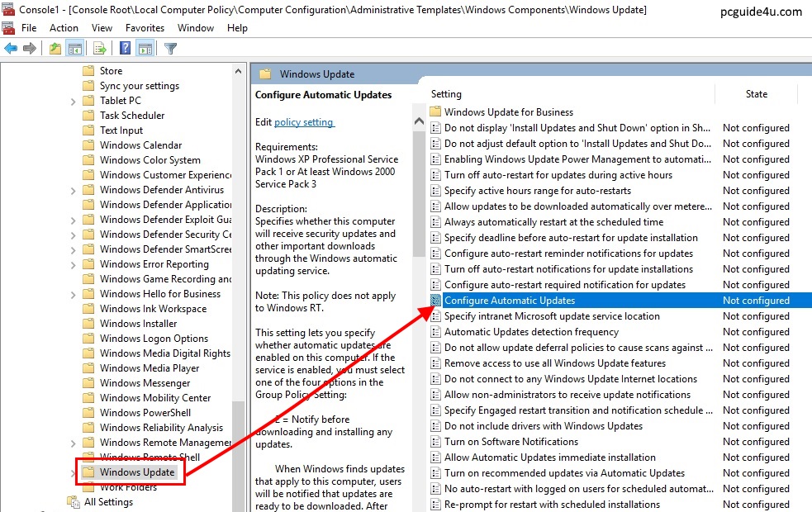The width and height of the screenshot is (812, 512).
Task: Open Help via blue question mark icon
Action: coord(126,48)
